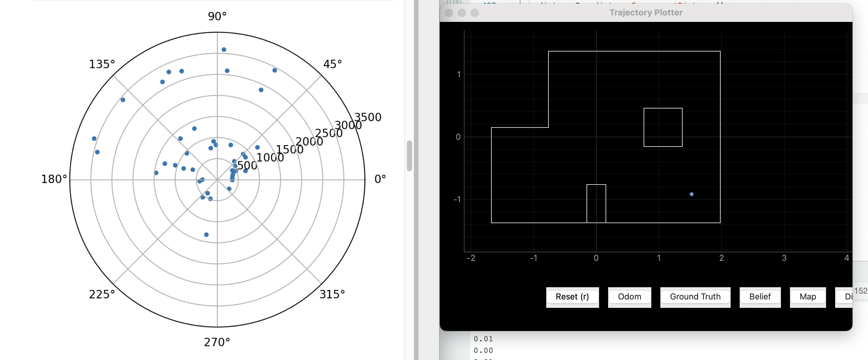Click the y-axis label -1 in trajectory plot
The height and width of the screenshot is (360, 868).
tap(457, 200)
